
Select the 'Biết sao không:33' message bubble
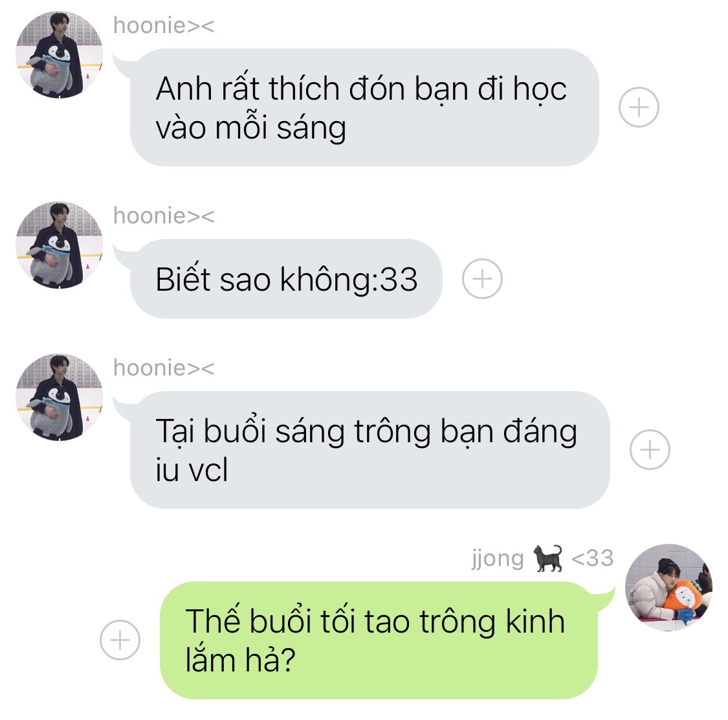[x=286, y=278]
